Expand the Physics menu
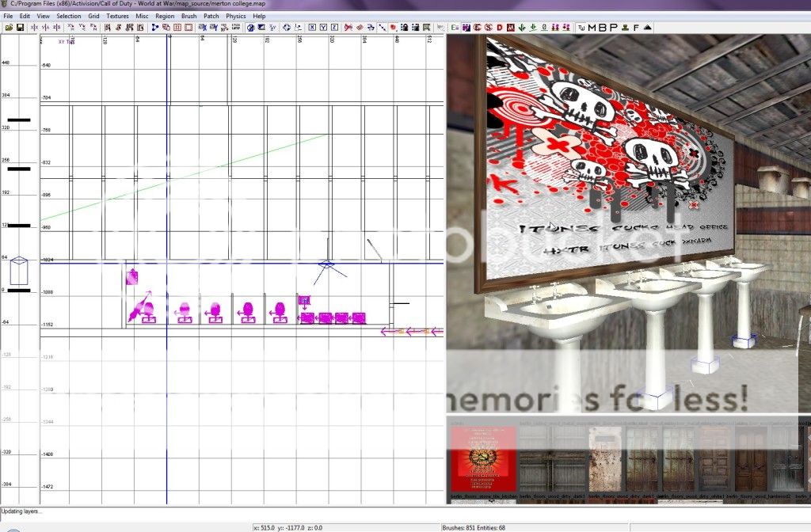Viewport: 811px width, 532px height. pyautogui.click(x=235, y=16)
